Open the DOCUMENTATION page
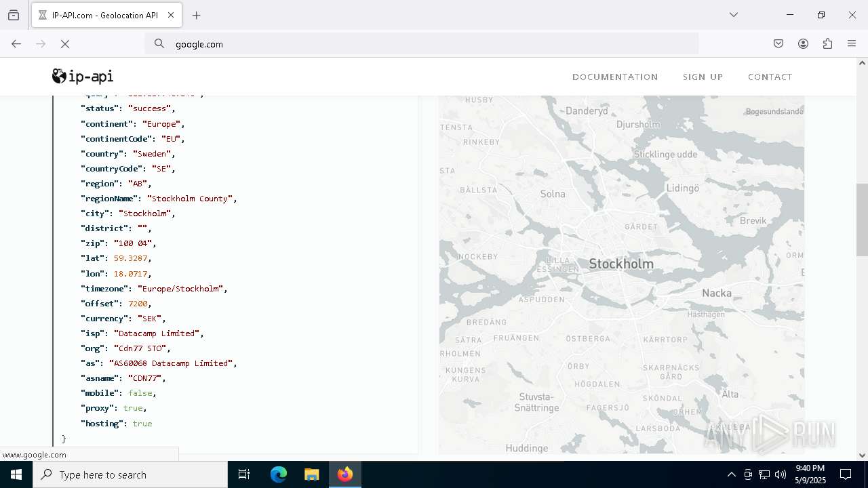The height and width of the screenshot is (488, 868). [x=615, y=77]
